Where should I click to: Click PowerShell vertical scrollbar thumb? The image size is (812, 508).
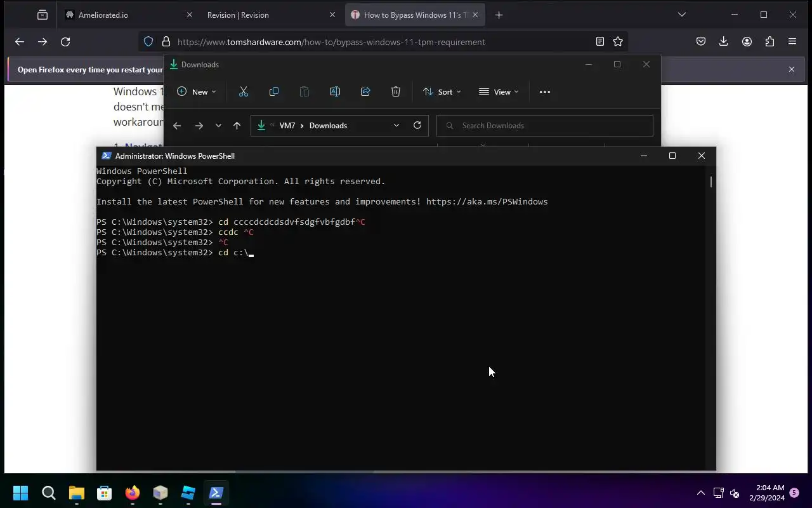710,182
